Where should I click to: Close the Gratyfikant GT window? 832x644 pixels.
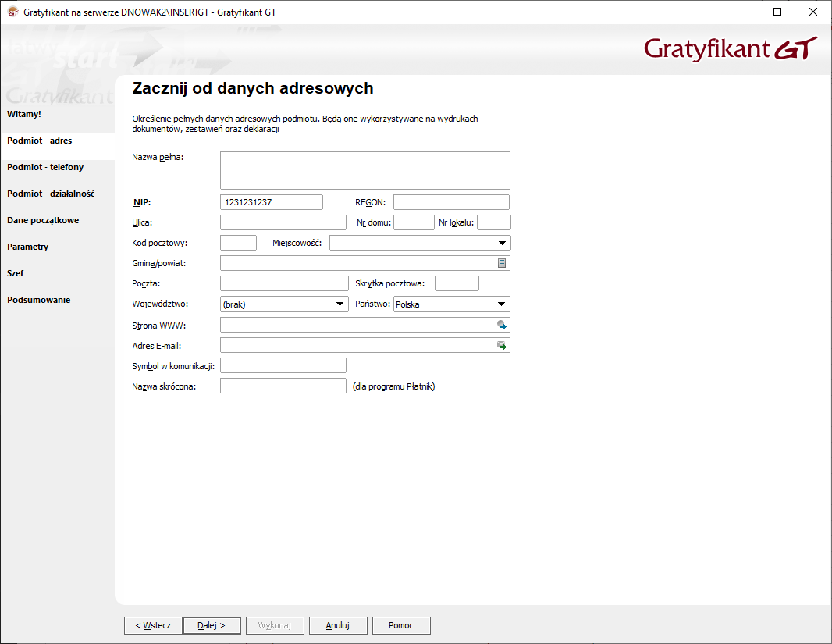[813, 12]
